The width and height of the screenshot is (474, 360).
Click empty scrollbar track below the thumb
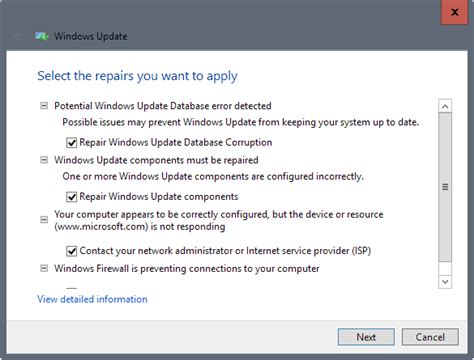445,268
